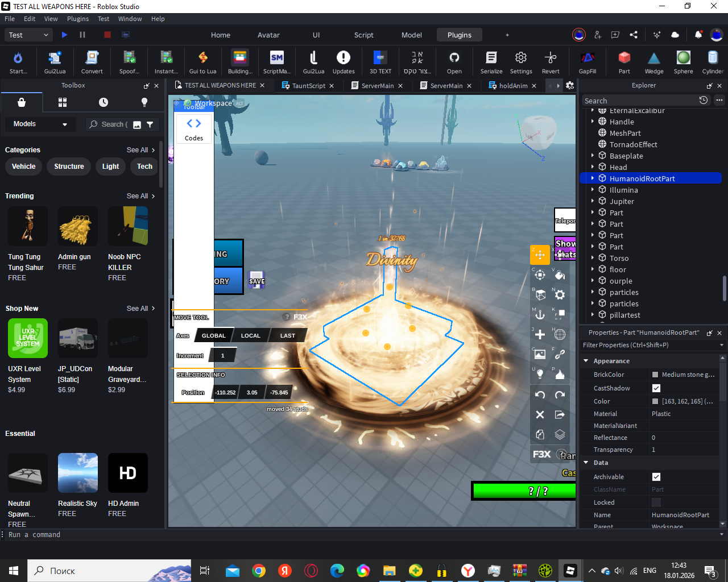This screenshot has height=582, width=728.
Task: Switch to the TauntScript tab
Action: coord(309,86)
